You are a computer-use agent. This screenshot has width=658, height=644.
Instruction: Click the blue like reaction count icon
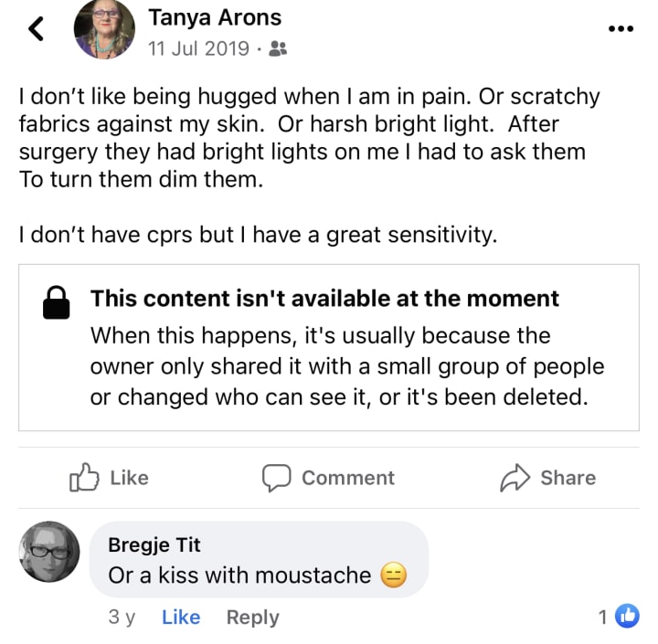(x=627, y=617)
